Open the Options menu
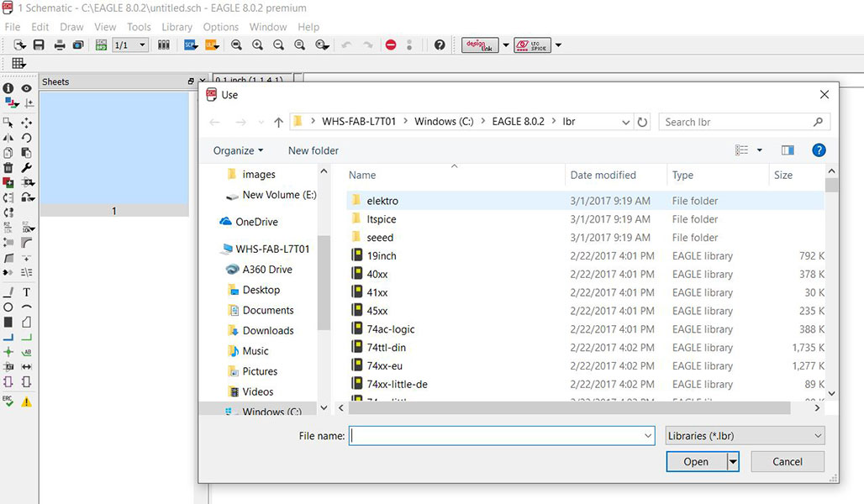The height and width of the screenshot is (504, 864). (221, 27)
